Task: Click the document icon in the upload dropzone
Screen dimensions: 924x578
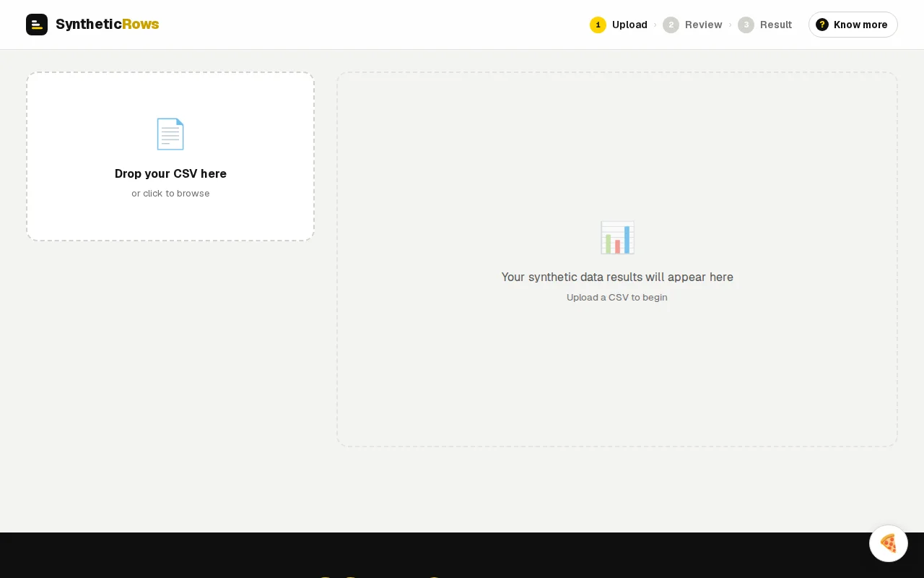Action: [170, 134]
